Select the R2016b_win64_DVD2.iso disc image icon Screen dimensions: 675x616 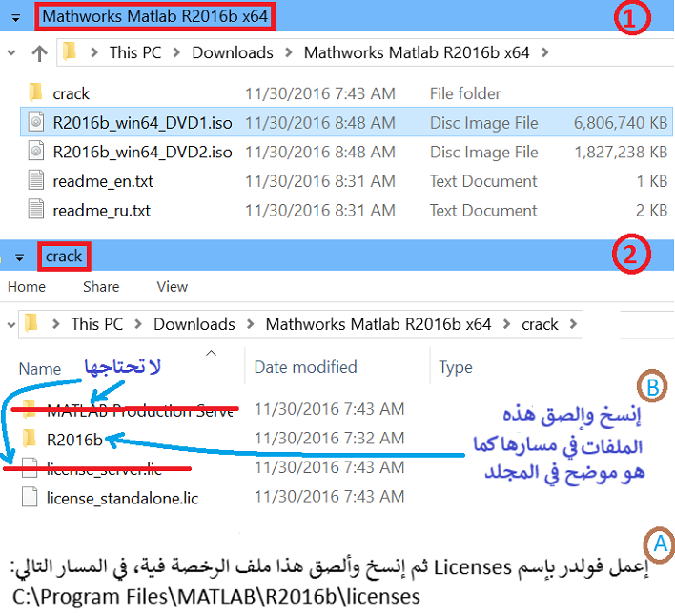[x=35, y=152]
